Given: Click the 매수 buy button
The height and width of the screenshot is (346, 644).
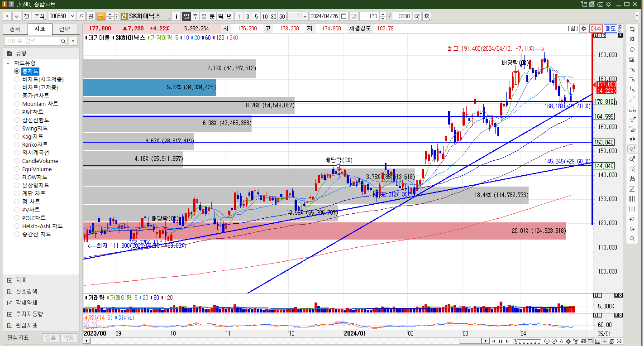Looking at the screenshot, I should pos(596,28).
